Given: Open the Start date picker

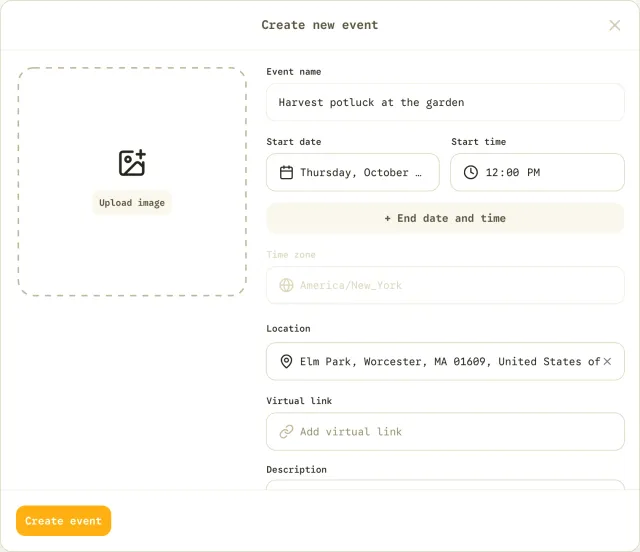Looking at the screenshot, I should [x=353, y=172].
